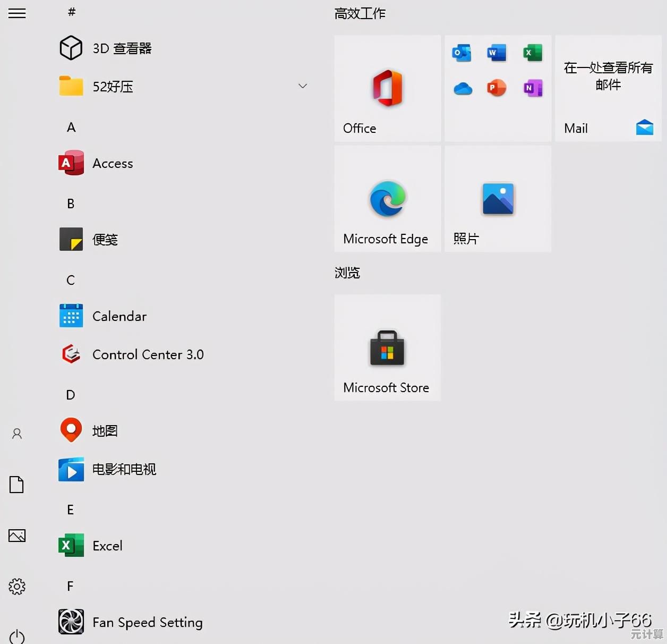This screenshot has width=667, height=644.
Task: Expand the 52好压 folder chevron
Action: point(303,86)
